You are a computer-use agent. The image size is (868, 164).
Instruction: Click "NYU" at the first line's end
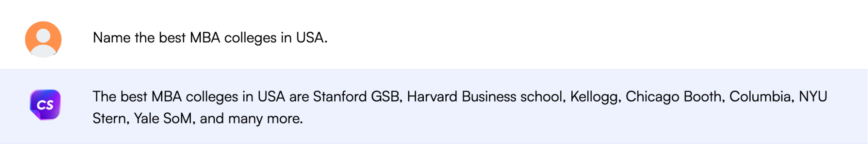tap(813, 97)
